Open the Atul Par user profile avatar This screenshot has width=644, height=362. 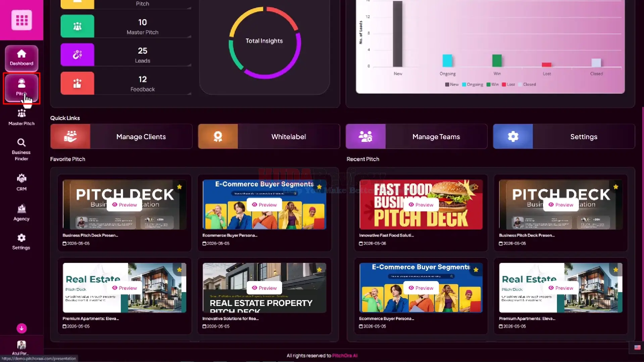tap(21, 345)
